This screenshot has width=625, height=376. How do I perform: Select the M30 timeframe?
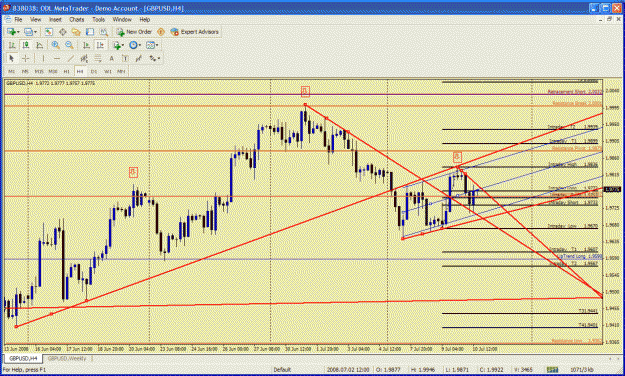[x=53, y=71]
